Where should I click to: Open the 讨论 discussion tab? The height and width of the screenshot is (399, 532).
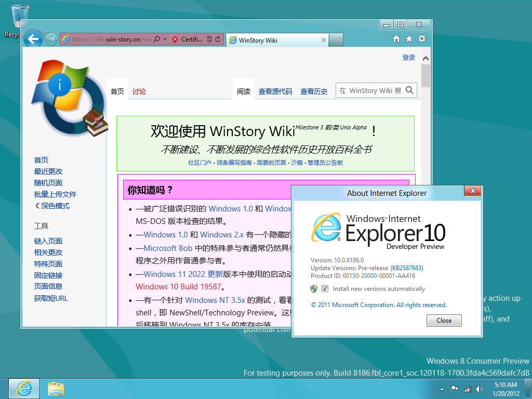[139, 91]
